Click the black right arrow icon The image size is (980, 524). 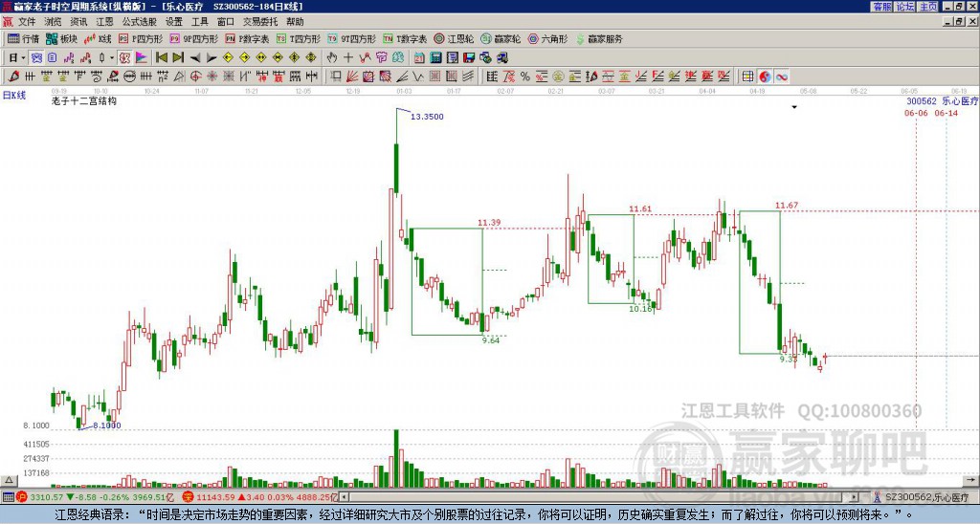pos(212,58)
